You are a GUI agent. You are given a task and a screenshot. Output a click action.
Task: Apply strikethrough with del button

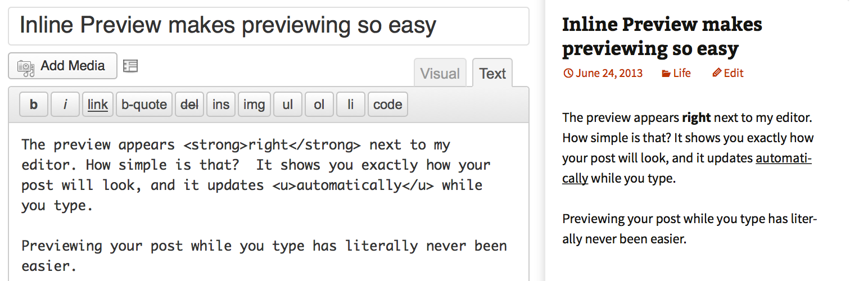point(189,105)
